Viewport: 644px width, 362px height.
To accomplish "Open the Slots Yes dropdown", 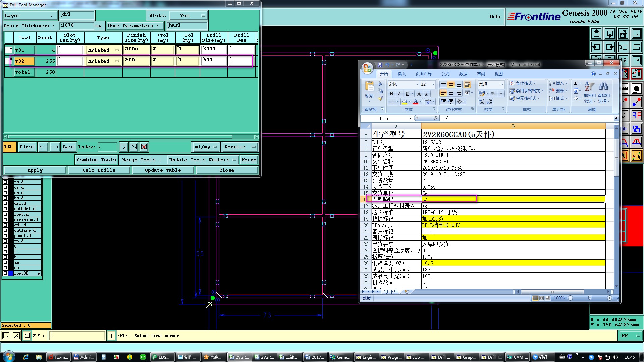I will tap(189, 15).
